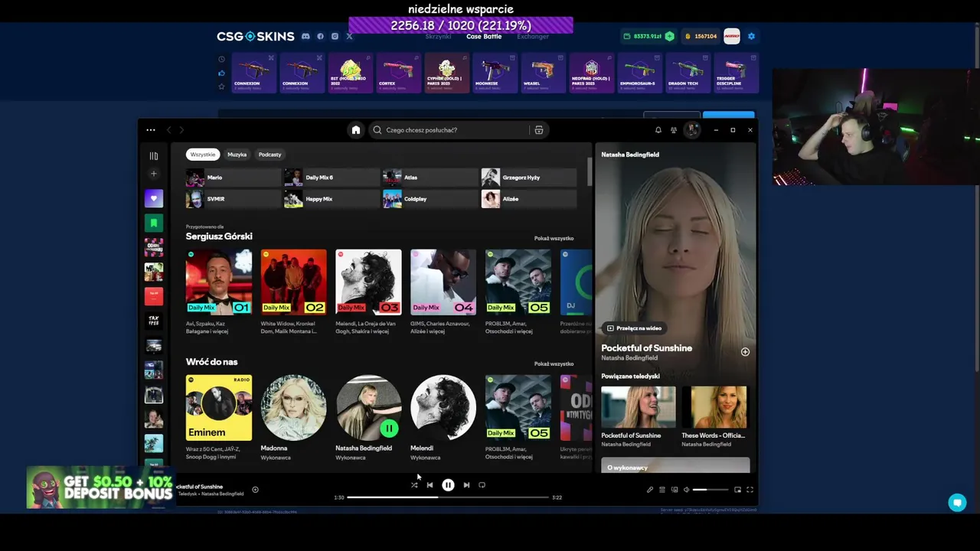Select the Wszystkie filter
This screenshot has width=980, height=551.
[203, 155]
